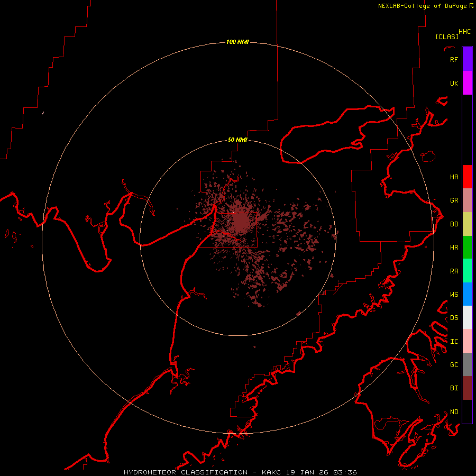The width and height of the screenshot is (476, 476).
Task: Click the RF purple legend swatch
Action: [x=467, y=59]
